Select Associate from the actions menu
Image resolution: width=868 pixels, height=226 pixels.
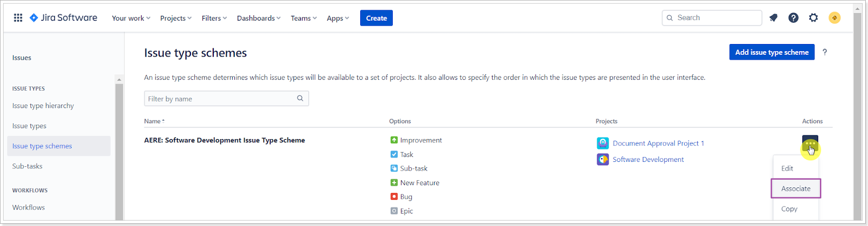coord(796,189)
